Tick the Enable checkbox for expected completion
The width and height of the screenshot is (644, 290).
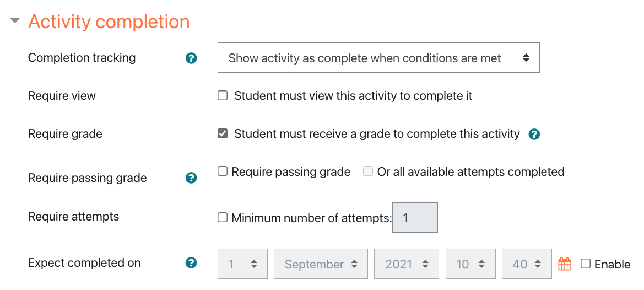(x=585, y=264)
